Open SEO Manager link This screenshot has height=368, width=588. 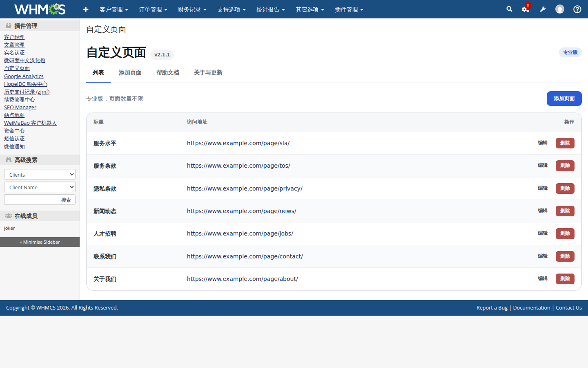[x=20, y=108]
